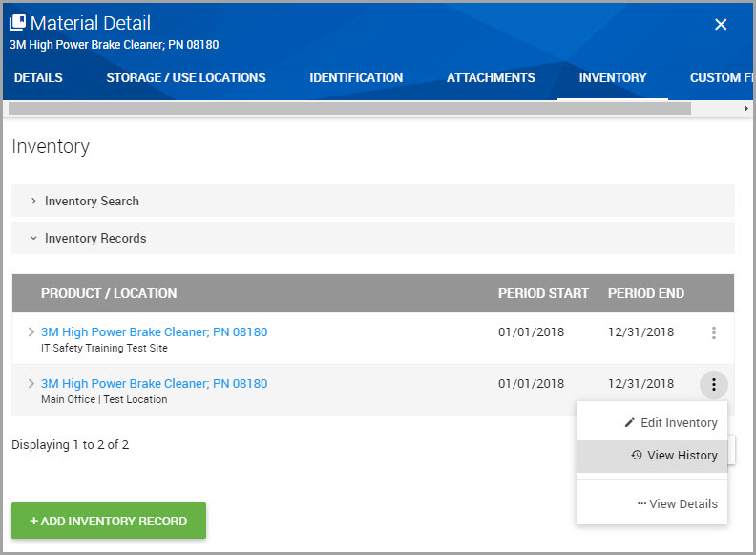Open actions menu for IT Safety Training row
This screenshot has height=555, width=756.
(x=714, y=332)
